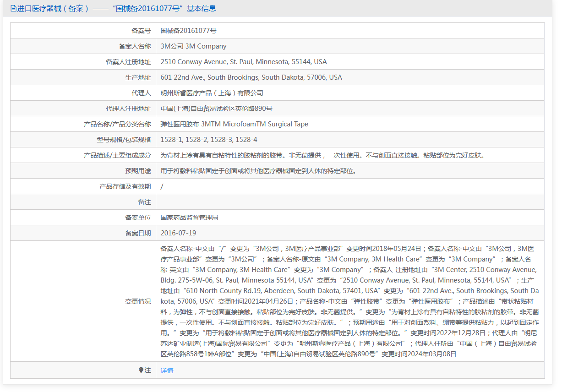Click the product name Microfoam Surgical Tape
This screenshot has height=392, width=562.
[235, 124]
